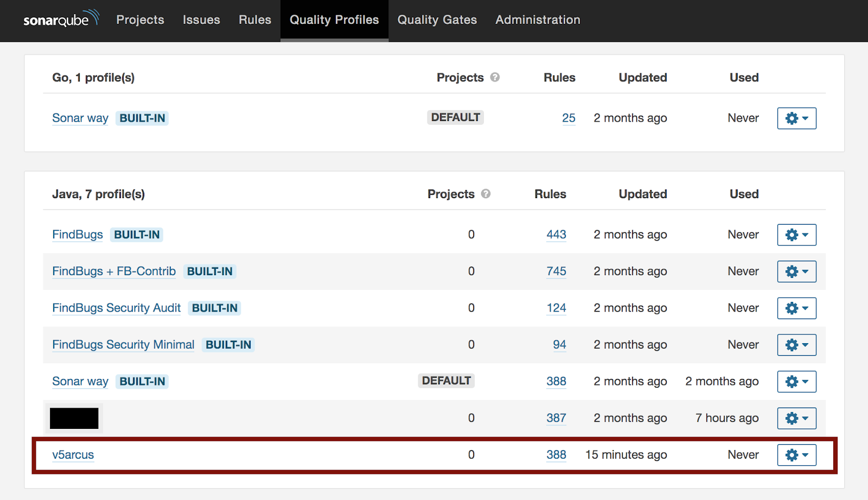Viewport: 868px width, 500px height.
Task: Click the BUILT-IN badge beside FindBugs Security Audit
Action: (215, 308)
